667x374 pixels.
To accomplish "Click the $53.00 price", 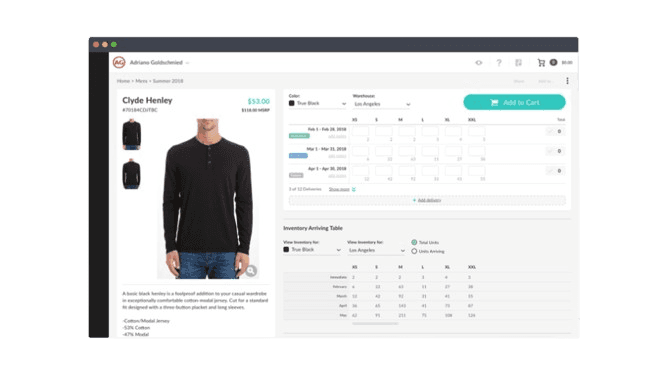I will point(258,101).
